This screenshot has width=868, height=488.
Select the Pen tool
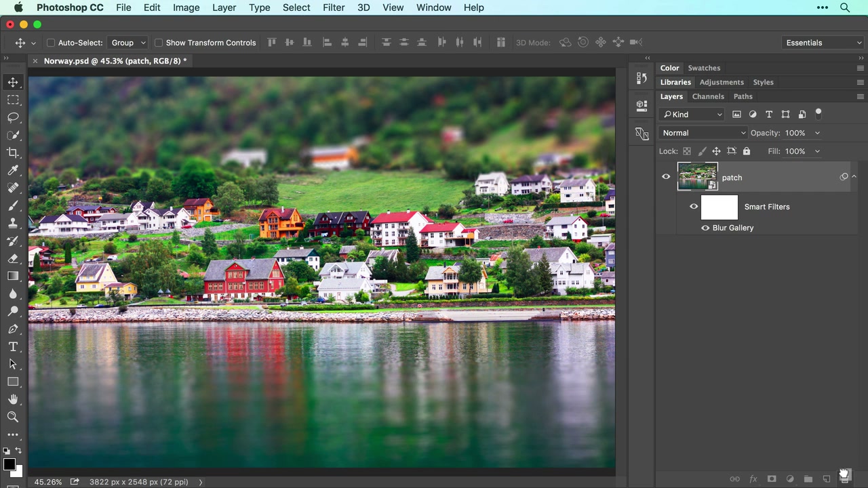pos(13,329)
